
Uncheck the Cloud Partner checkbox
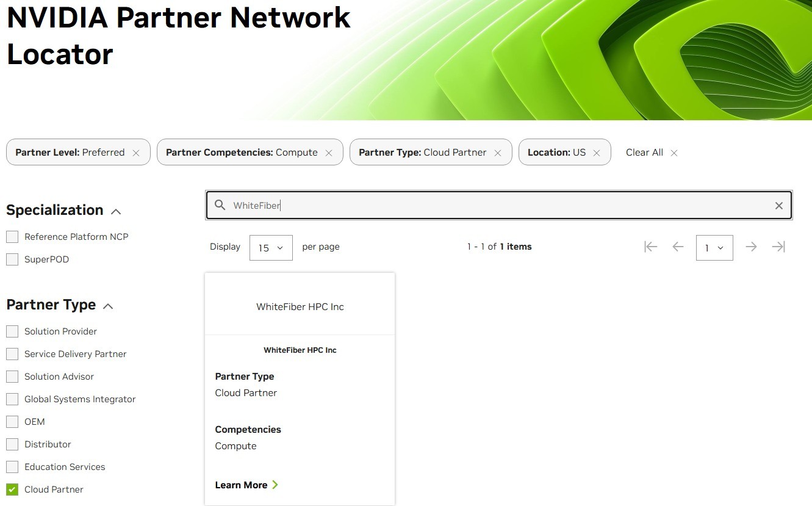(x=12, y=490)
